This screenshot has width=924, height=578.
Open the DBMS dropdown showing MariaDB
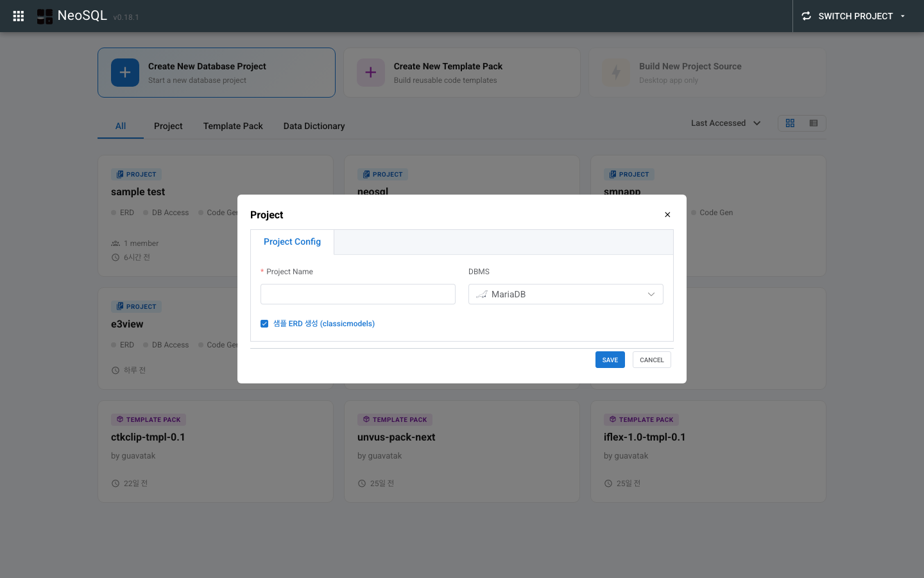[565, 293]
